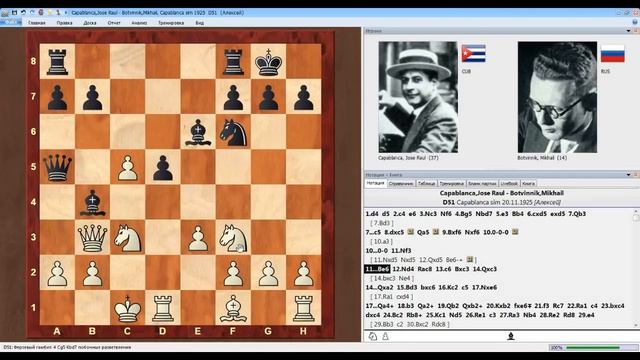
Task: Click scroll-down arrow of notation scrollbar
Action: (636, 326)
